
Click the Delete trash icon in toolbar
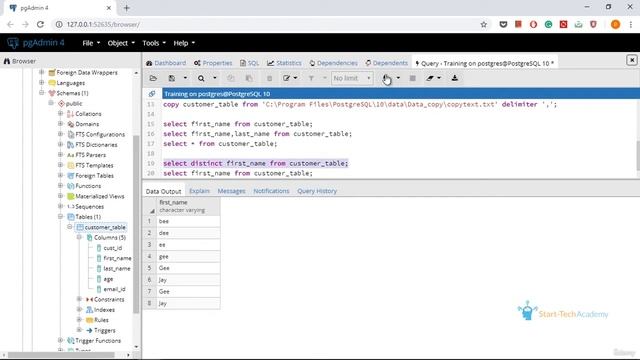(x=269, y=78)
